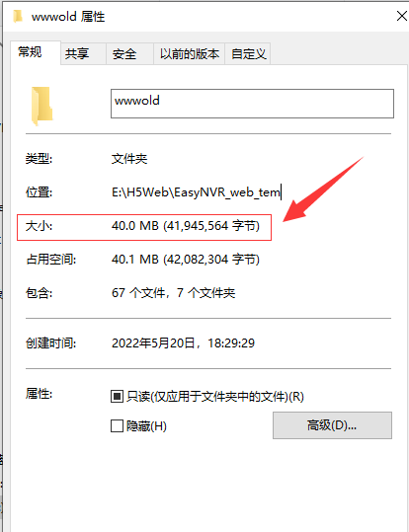Go to the 自定义 tab

pos(248,54)
